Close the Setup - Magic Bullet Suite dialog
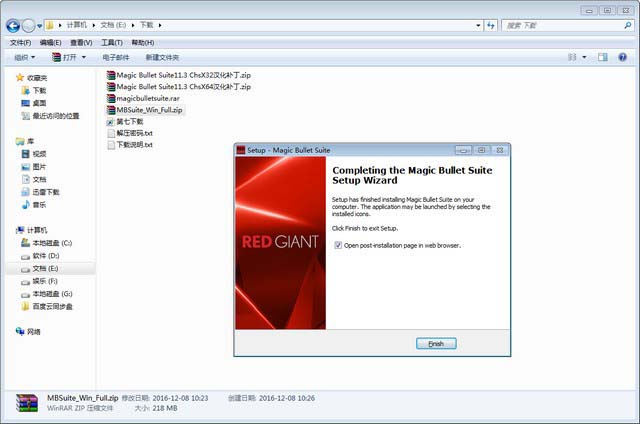Screen dimensions: 640x424 (x=500, y=150)
